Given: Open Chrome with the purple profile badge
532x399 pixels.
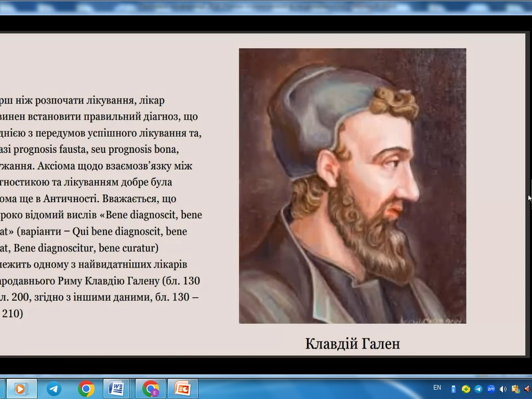Looking at the screenshot, I should point(151,389).
